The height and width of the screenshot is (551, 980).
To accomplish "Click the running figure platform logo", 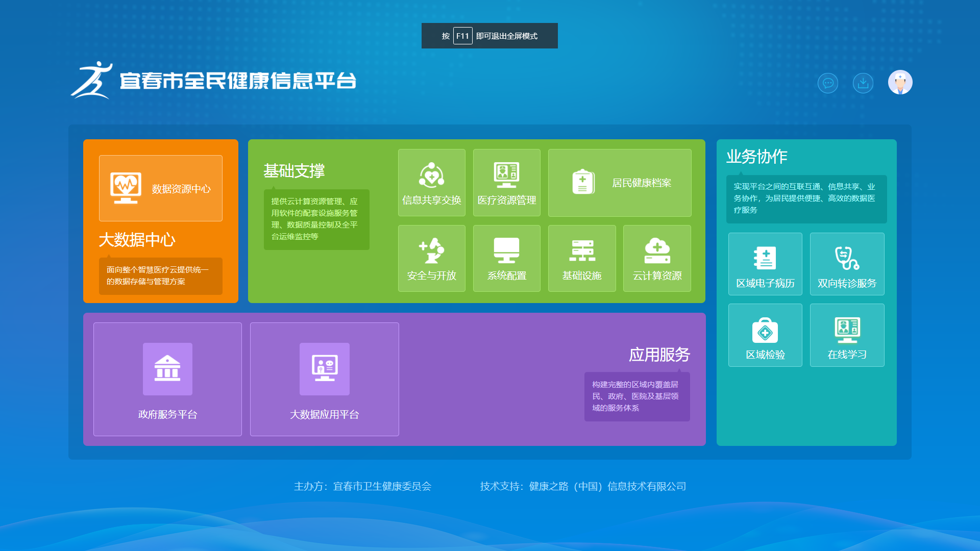I will tap(92, 80).
